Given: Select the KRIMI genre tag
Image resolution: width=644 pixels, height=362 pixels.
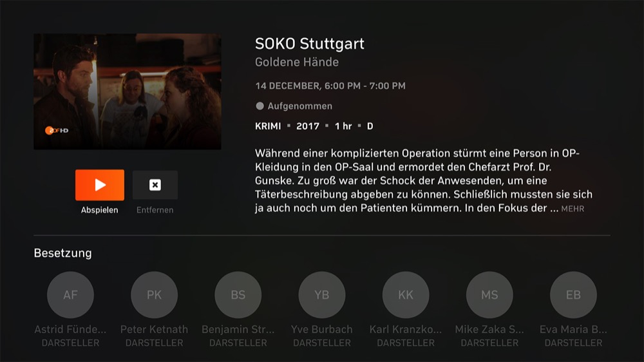Looking at the screenshot, I should tap(268, 126).
